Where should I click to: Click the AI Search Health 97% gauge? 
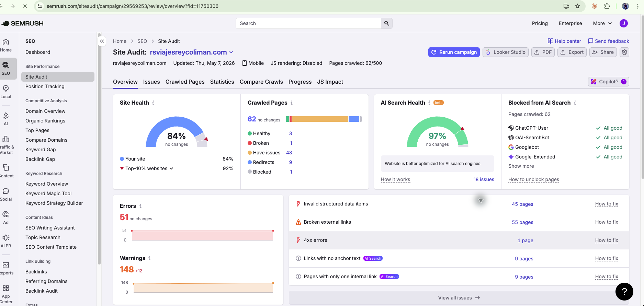(438, 132)
